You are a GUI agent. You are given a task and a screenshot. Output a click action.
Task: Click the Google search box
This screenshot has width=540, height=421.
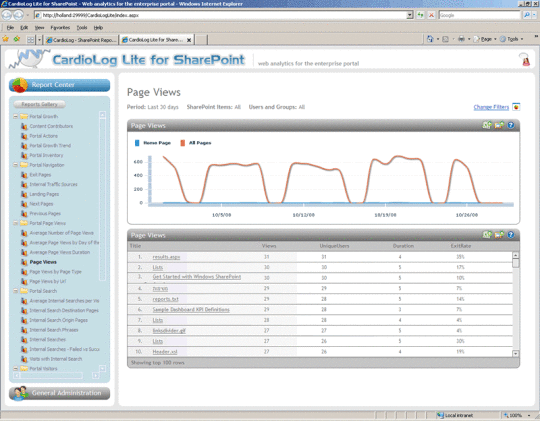[x=480, y=15]
